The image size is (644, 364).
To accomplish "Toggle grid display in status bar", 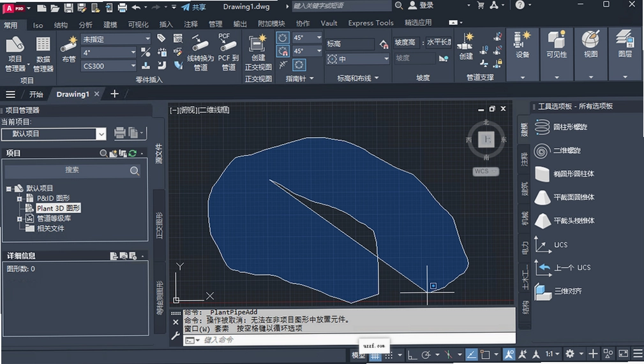I will coord(375,354).
